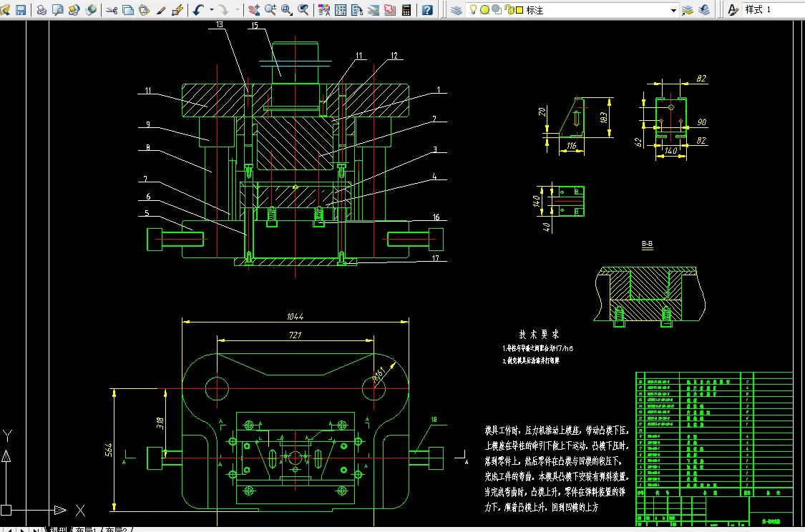Switch to the 模型 model tab
The height and width of the screenshot is (532, 805).
click(57, 529)
